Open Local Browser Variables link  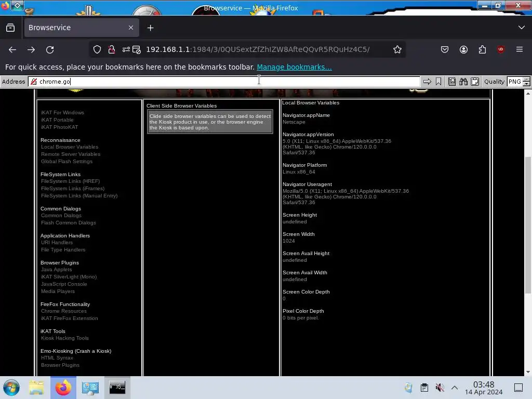coord(70,147)
